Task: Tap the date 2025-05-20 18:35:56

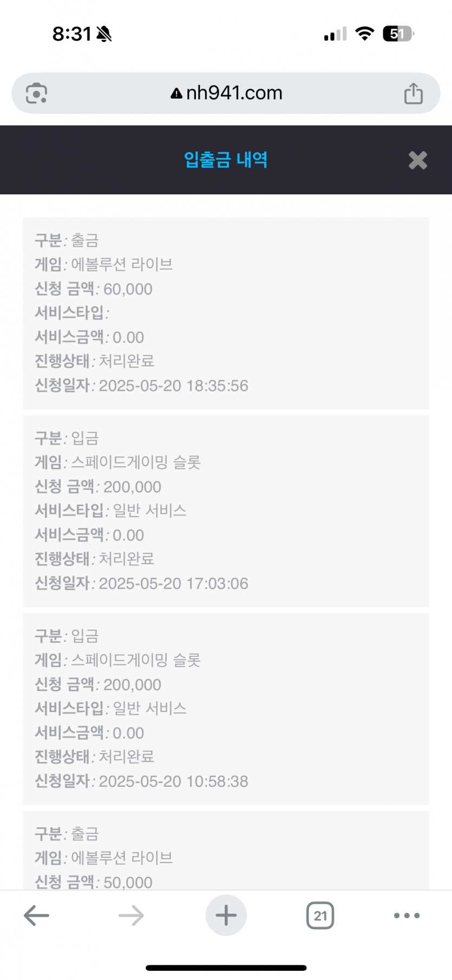Action: 174,386
